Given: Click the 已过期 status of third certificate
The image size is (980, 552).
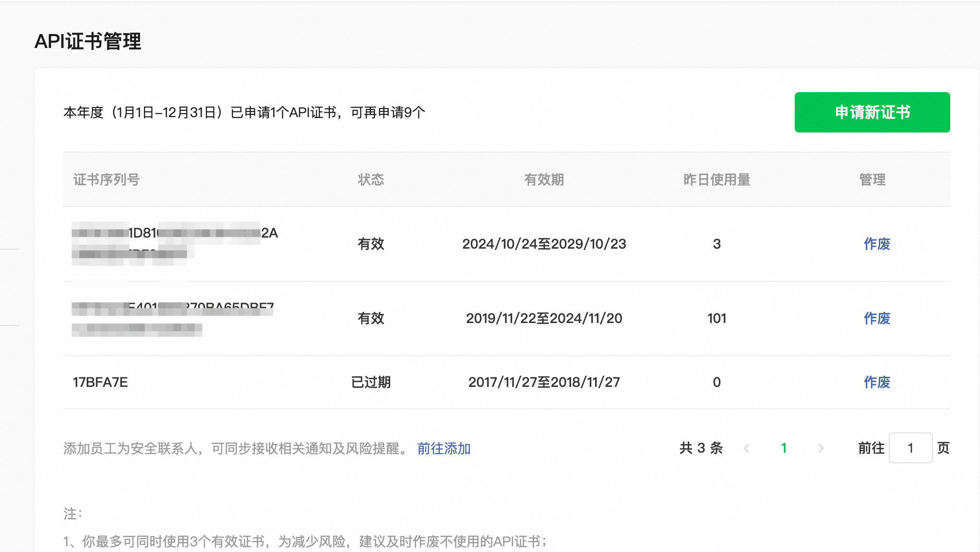Looking at the screenshot, I should pyautogui.click(x=370, y=382).
